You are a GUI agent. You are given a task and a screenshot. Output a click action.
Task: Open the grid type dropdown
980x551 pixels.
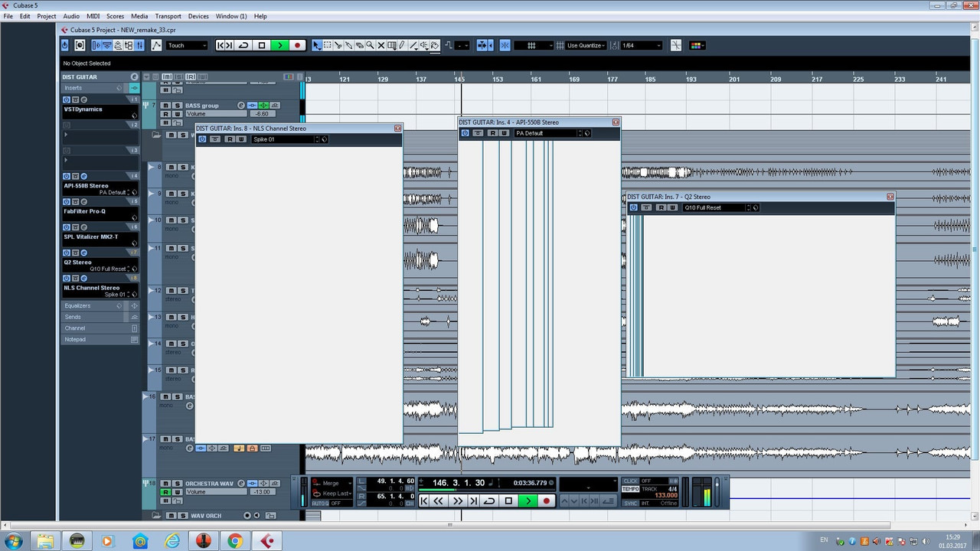(534, 45)
